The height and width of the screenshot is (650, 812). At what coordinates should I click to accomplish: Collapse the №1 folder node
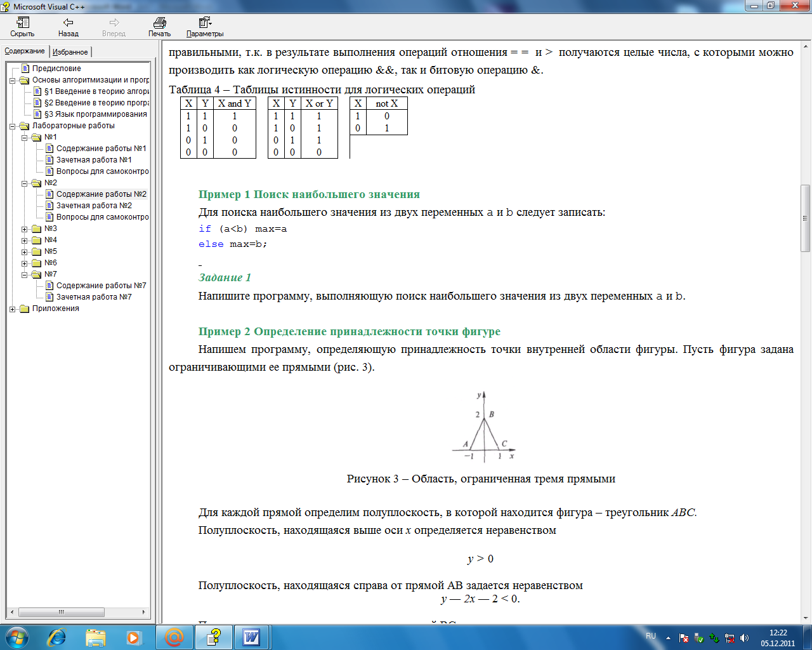point(25,138)
